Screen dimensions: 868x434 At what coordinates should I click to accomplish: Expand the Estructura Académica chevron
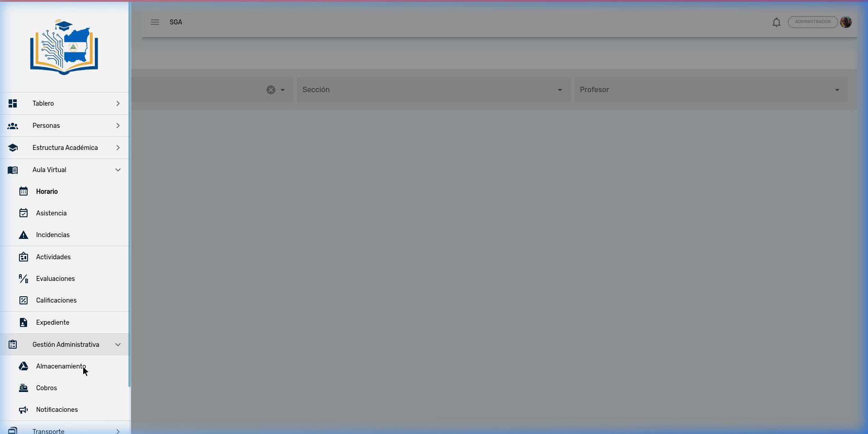click(118, 148)
